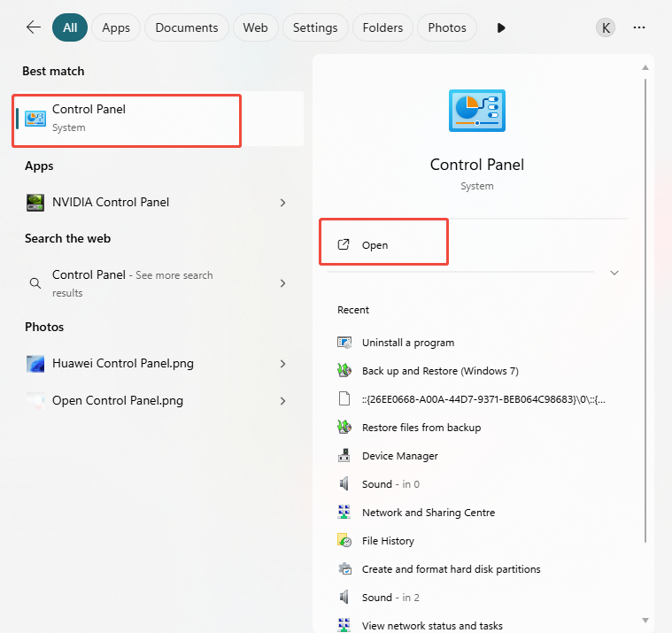Open the three-dot more options menu
672x633 pixels.
pos(639,27)
